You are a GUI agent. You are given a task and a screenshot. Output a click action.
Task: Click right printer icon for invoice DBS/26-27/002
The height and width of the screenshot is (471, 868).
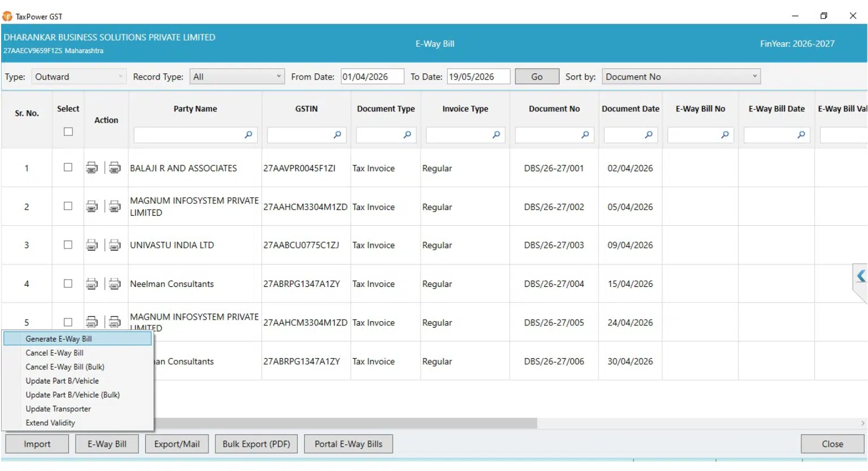115,207
